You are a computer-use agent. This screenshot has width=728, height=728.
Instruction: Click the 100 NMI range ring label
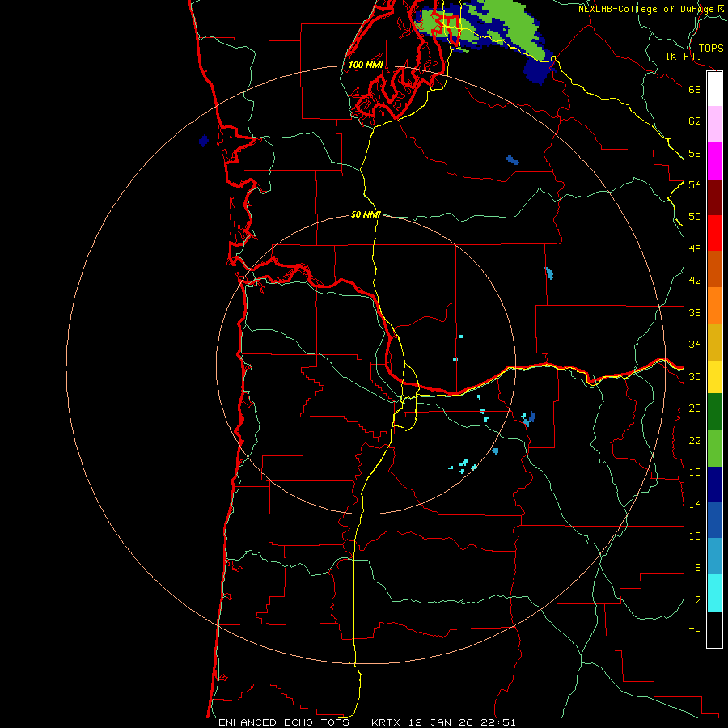click(x=366, y=65)
